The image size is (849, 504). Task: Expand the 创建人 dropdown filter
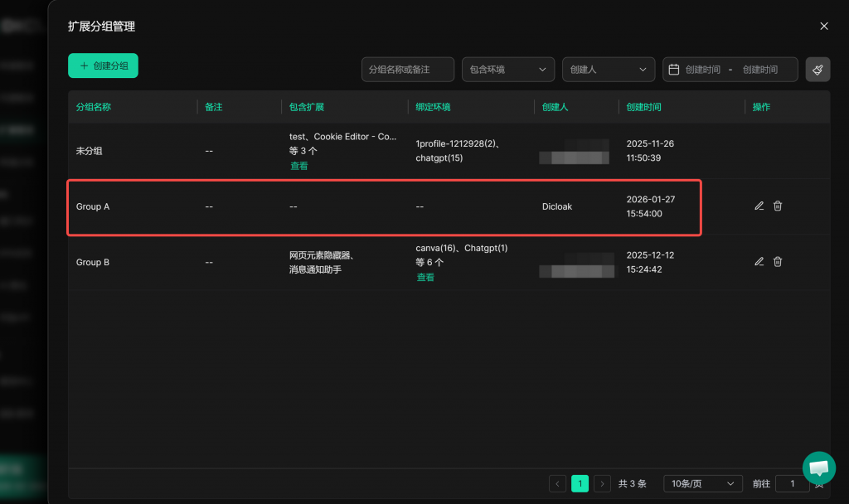pyautogui.click(x=608, y=70)
